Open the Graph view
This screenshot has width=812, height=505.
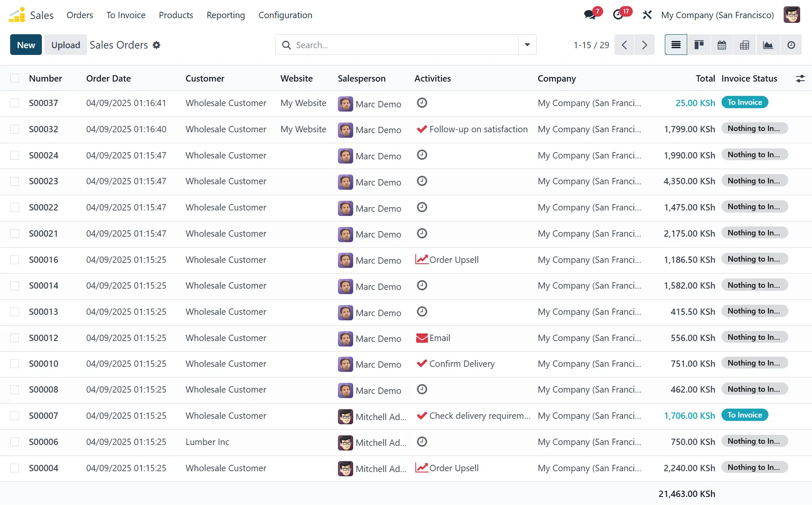(768, 45)
